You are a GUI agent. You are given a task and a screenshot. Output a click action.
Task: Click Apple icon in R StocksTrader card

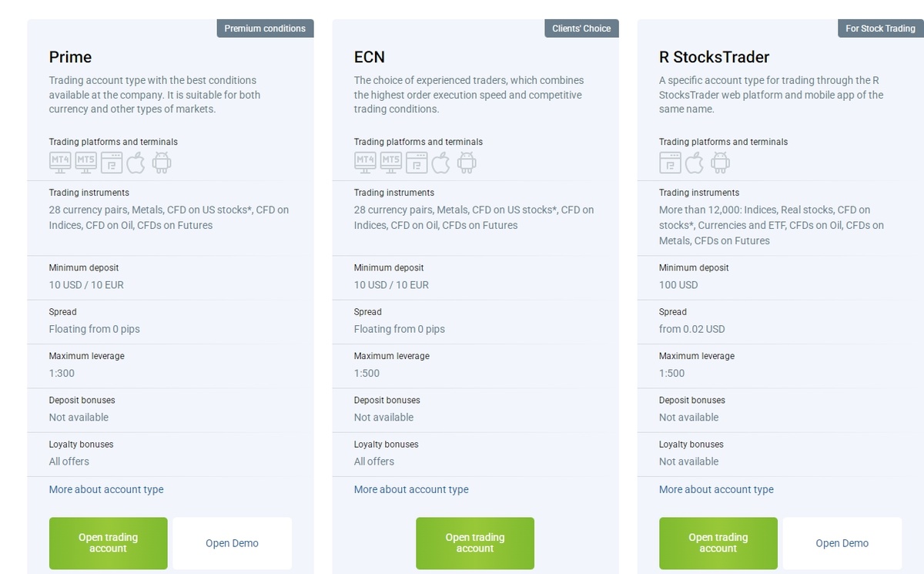coord(695,162)
